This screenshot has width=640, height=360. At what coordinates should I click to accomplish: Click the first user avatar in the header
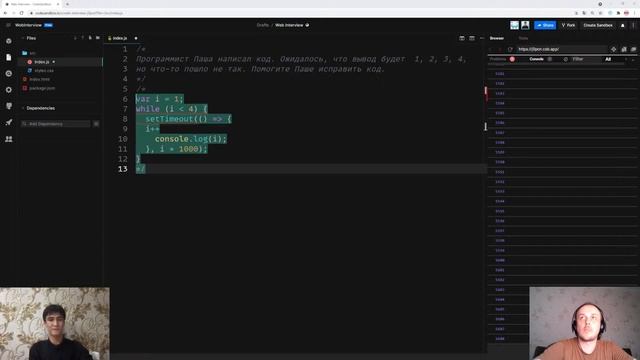pos(514,25)
